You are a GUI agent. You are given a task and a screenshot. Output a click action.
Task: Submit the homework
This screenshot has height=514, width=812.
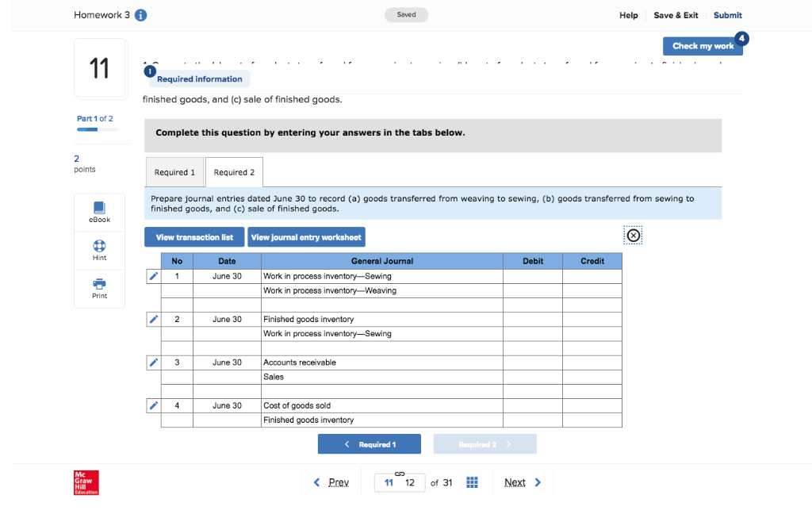[x=728, y=15]
